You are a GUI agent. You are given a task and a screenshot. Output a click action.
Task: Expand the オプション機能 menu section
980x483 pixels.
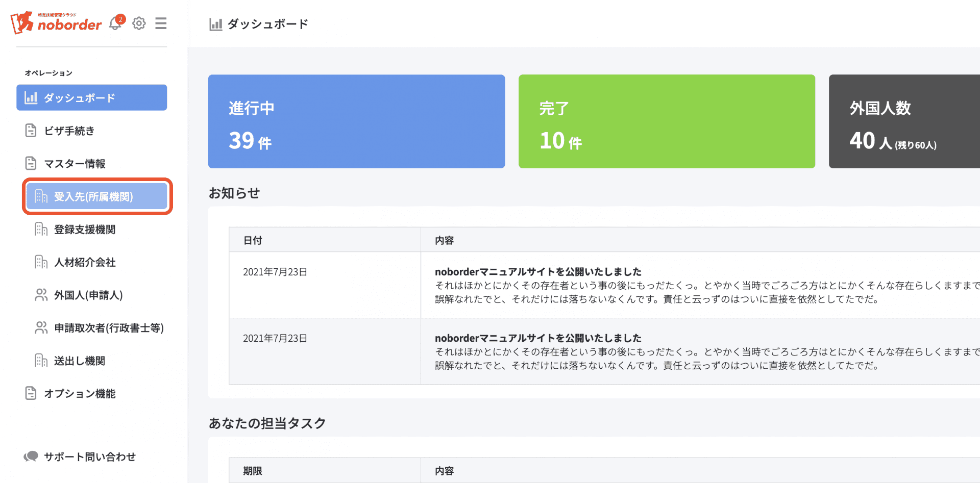[80, 394]
